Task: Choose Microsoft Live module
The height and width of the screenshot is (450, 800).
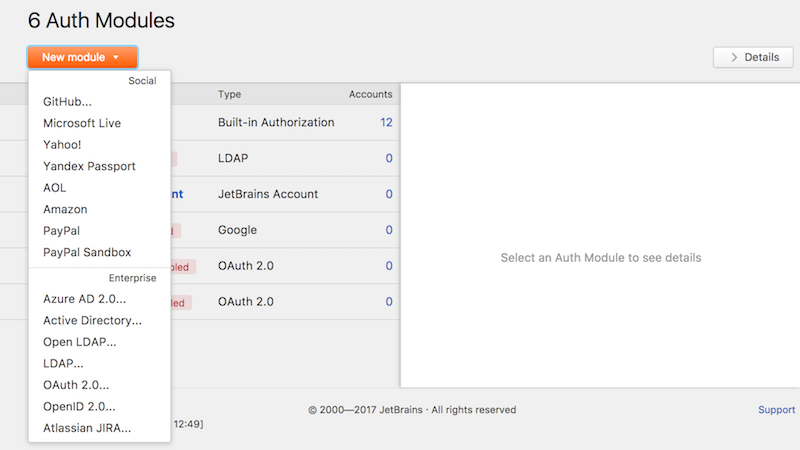Action: click(82, 123)
